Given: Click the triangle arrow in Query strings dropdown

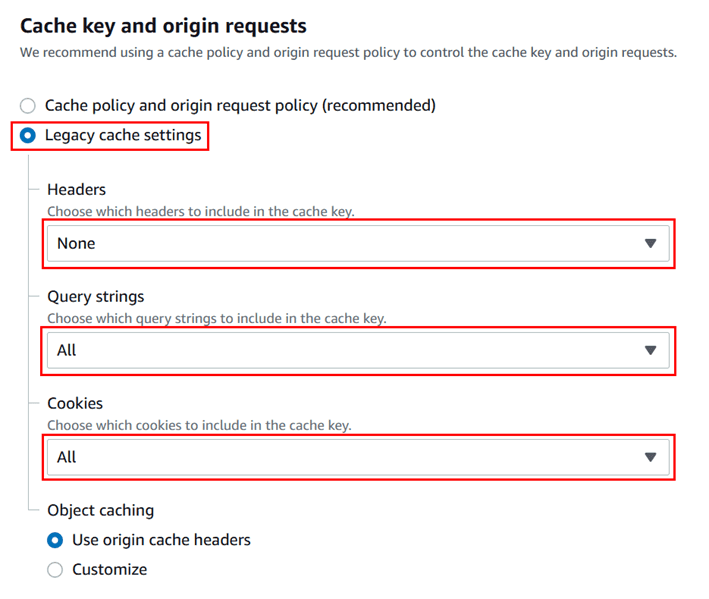Looking at the screenshot, I should [650, 350].
